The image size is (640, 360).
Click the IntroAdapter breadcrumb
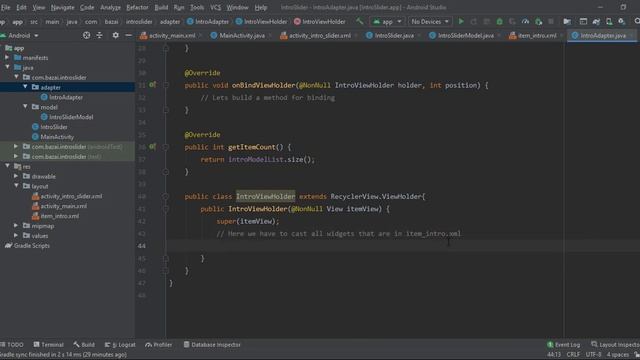tap(208, 22)
